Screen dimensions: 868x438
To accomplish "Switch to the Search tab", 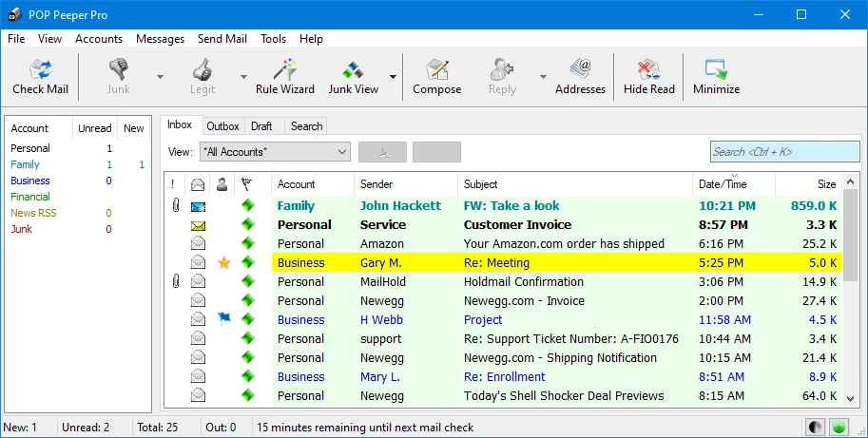I will (307, 126).
